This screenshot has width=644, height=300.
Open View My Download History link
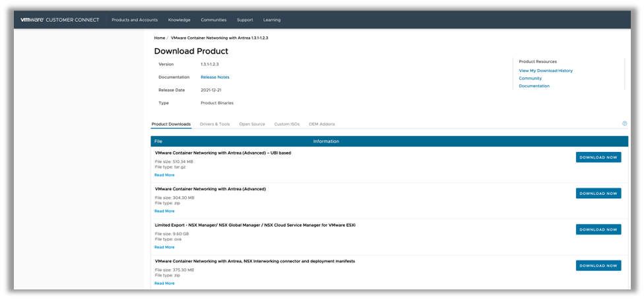(x=546, y=71)
